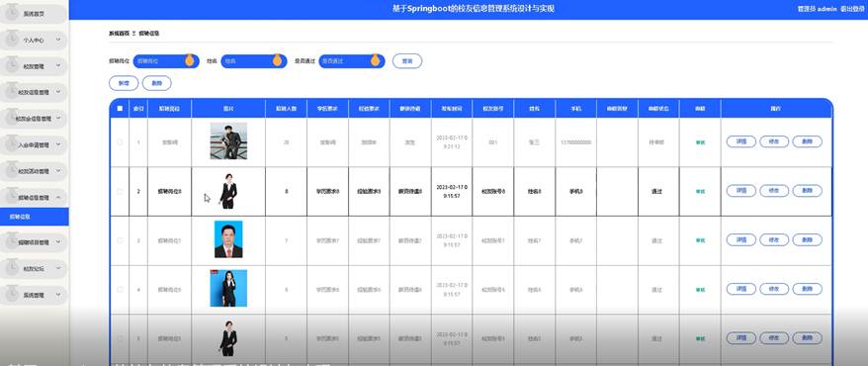868x366 pixels.
Task: Click the 新增 button above table
Action: [x=124, y=83]
